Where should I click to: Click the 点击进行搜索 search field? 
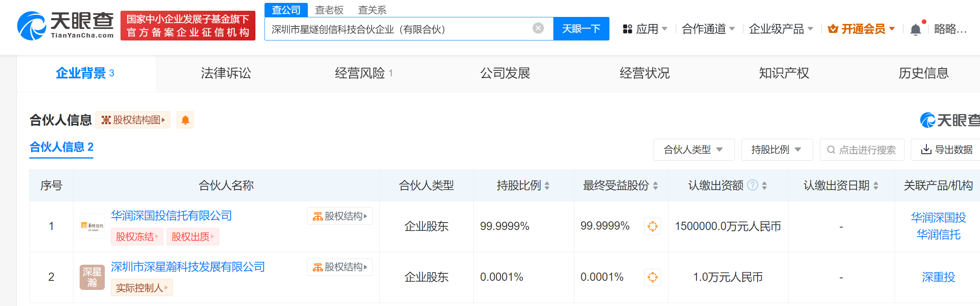(x=867, y=150)
